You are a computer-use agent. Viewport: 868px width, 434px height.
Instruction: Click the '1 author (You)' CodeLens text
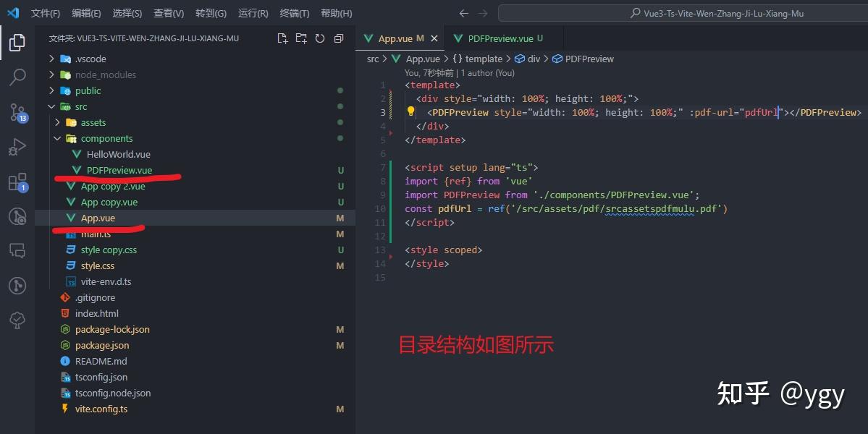[488, 73]
